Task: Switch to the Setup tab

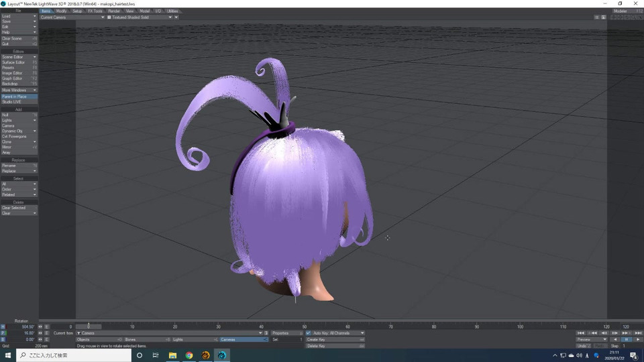Action: (77, 11)
